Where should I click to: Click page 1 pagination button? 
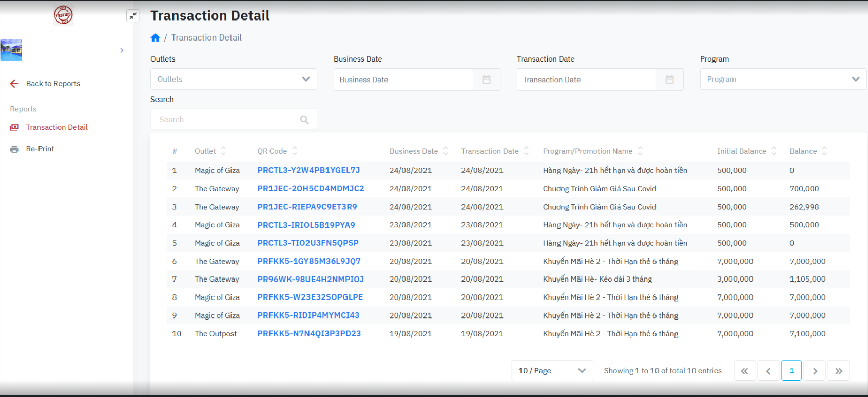tap(791, 371)
